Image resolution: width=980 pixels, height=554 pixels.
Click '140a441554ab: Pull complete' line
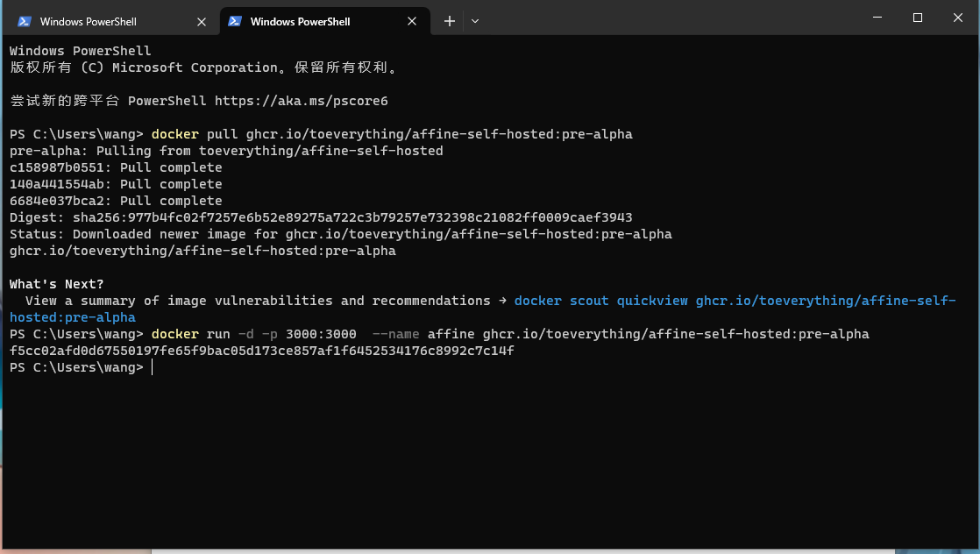[116, 184]
